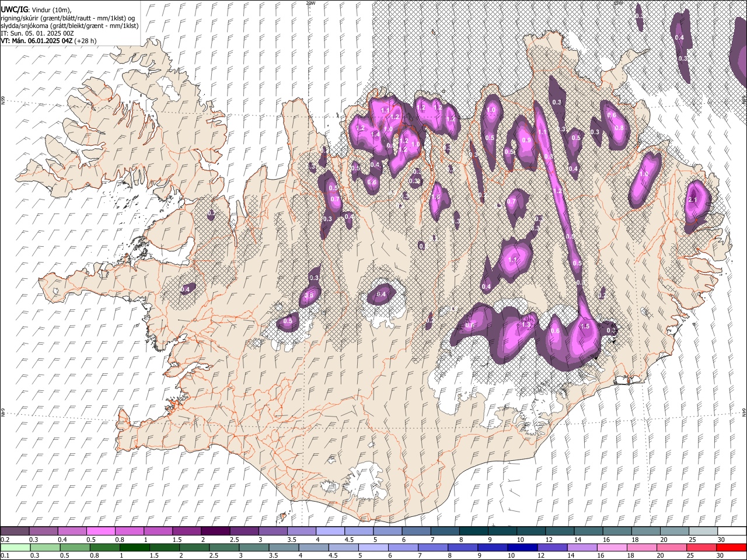Viewport: 747px width, 560px height.
Task: Select the dark teal 8 swatch in top legend row
Action: point(474,531)
